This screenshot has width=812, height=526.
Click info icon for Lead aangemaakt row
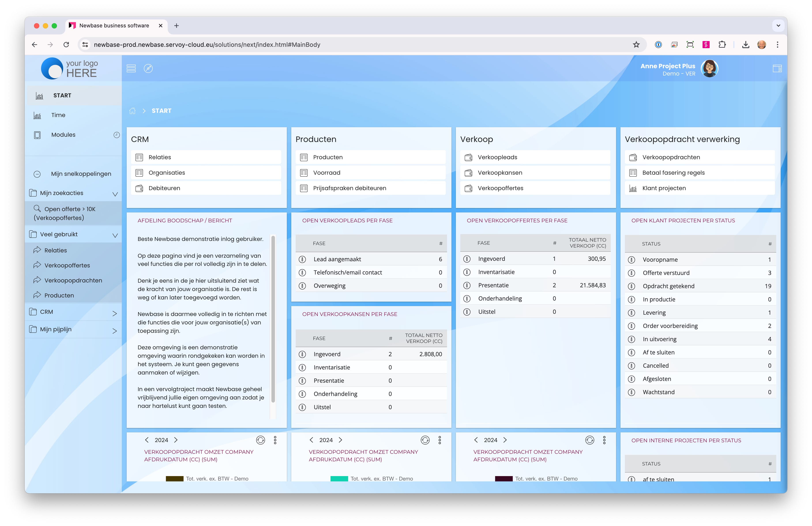[302, 259]
